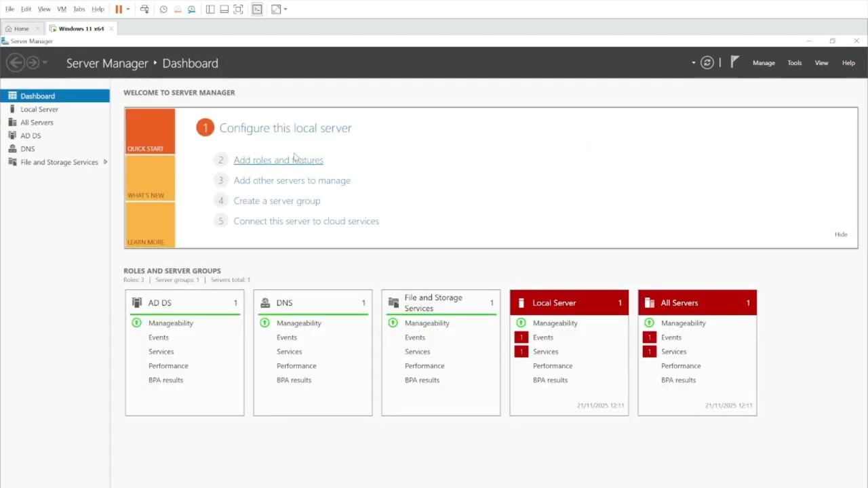The height and width of the screenshot is (488, 868).
Task: Toggle the VMware thumbnail bar view
Action: [224, 9]
